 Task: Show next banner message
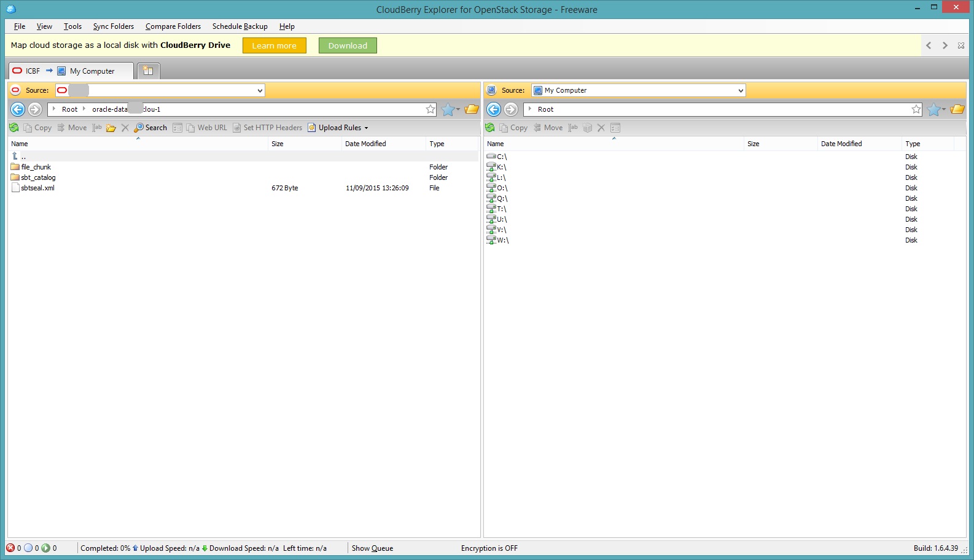[945, 45]
